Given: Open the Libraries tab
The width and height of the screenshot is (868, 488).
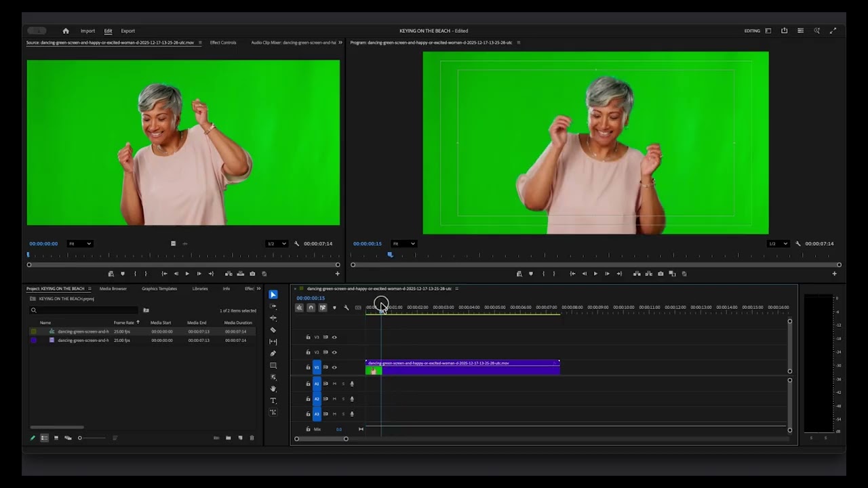Looking at the screenshot, I should pyautogui.click(x=200, y=289).
